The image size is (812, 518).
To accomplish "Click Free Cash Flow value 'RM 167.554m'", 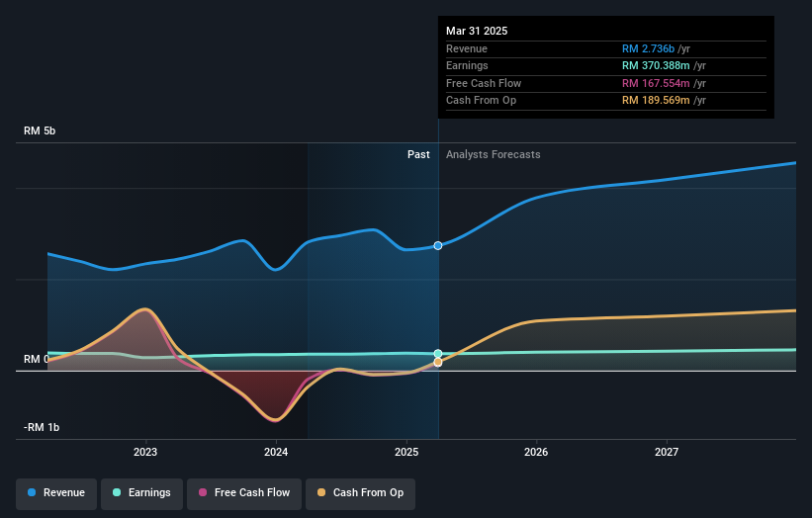I will (x=656, y=83).
